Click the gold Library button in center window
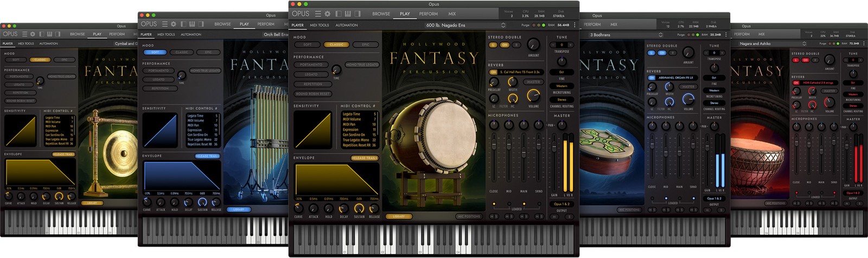 399,216
